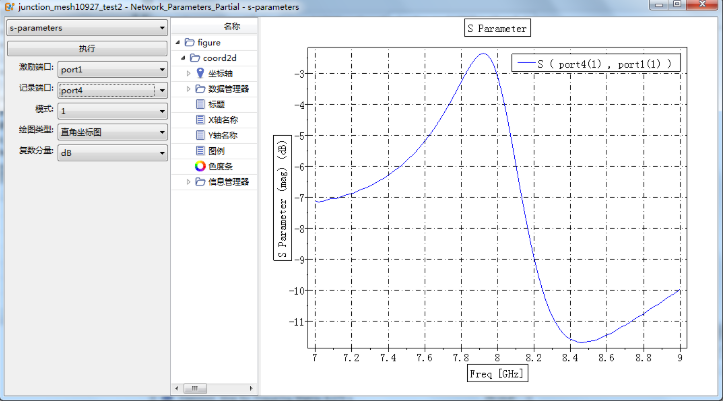Open the s-parameters dropdown at top
The height and width of the screenshot is (403, 726).
86,28
